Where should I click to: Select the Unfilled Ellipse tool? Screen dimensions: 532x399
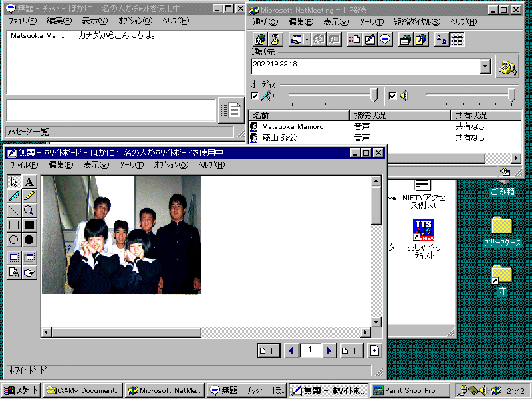[14, 240]
